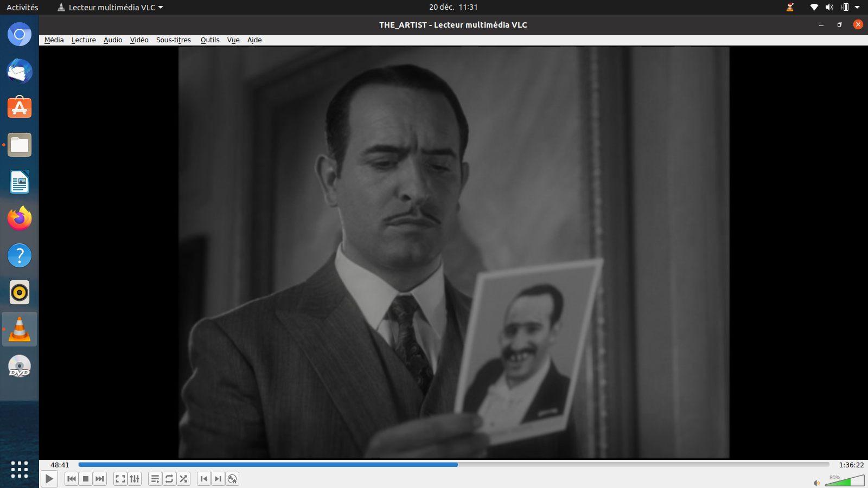This screenshot has width=868, height=488.
Task: Open the DVD disc menu button
Action: tap(232, 479)
